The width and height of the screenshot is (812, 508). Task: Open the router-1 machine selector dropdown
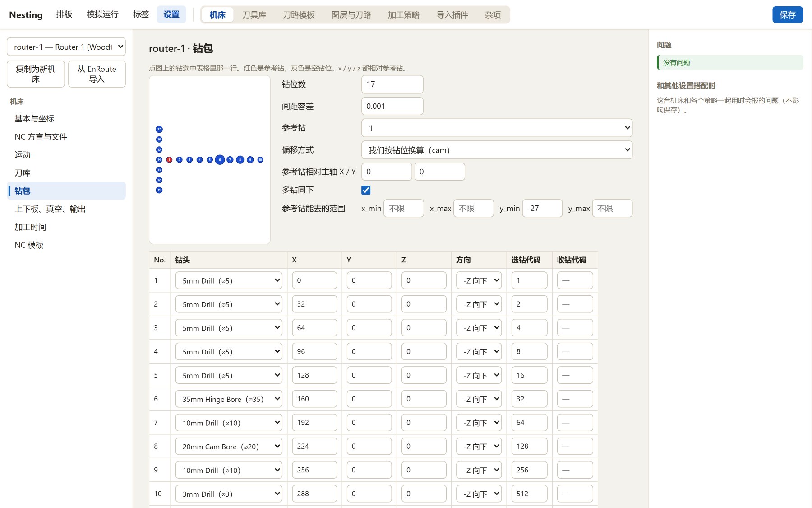[x=66, y=47]
